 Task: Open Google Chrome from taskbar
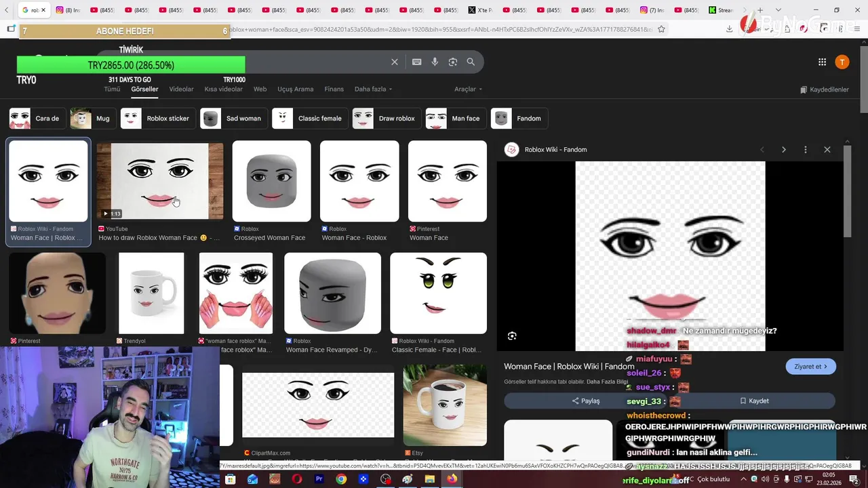pos(341,479)
